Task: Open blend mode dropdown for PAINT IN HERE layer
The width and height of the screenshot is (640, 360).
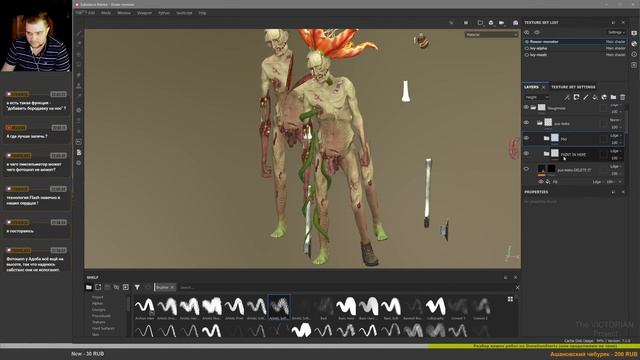Action: (616, 151)
